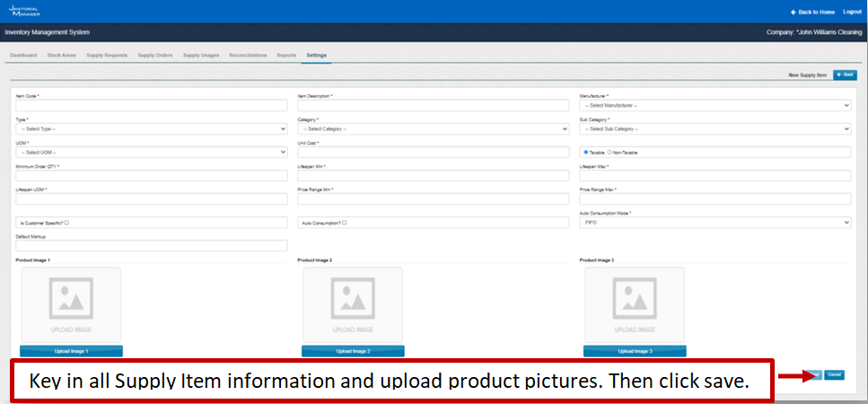Choose the Taxable radio option
Image resolution: width=868 pixels, height=404 pixels.
pyautogui.click(x=585, y=152)
